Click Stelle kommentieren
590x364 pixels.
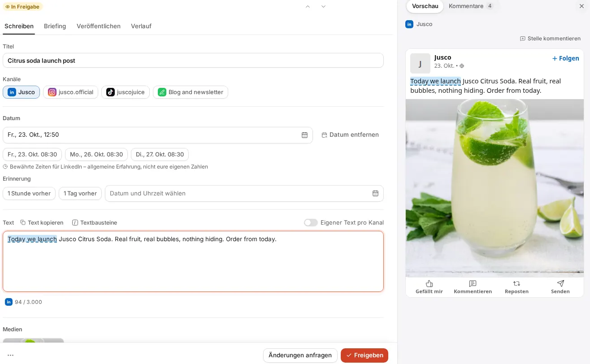point(550,39)
